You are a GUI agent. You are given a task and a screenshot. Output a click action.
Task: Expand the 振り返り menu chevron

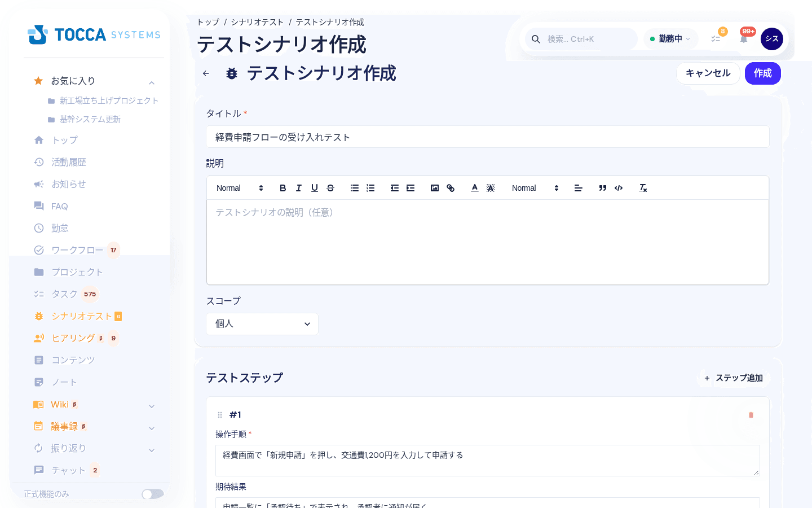(152, 450)
